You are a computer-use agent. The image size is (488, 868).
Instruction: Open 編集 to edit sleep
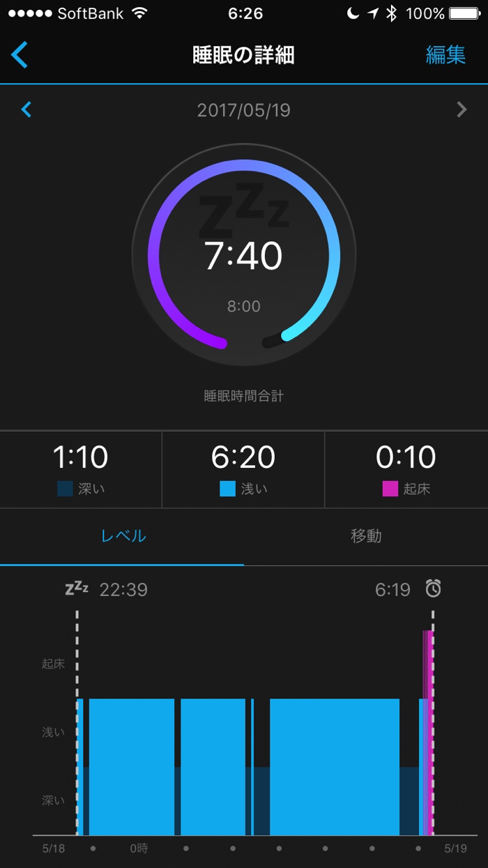coord(445,55)
